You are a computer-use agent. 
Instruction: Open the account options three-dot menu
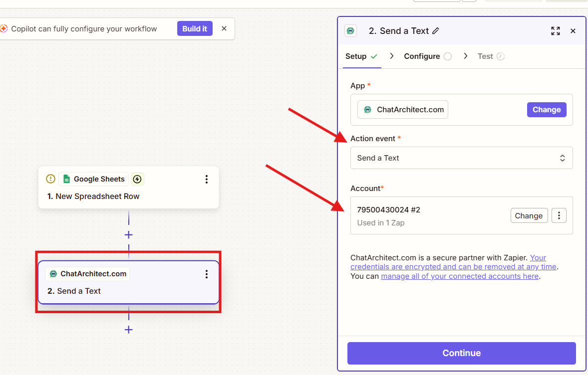click(x=559, y=216)
